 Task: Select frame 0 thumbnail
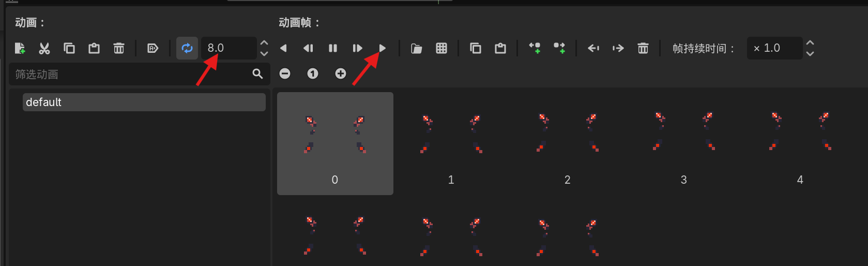click(x=335, y=143)
